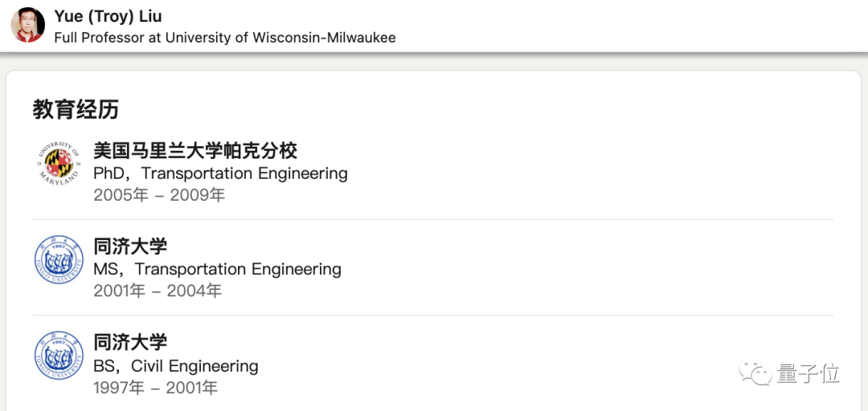Click the 'MS, Transportation Engineering' line
Viewport: 868px width, 411px height.
[217, 270]
